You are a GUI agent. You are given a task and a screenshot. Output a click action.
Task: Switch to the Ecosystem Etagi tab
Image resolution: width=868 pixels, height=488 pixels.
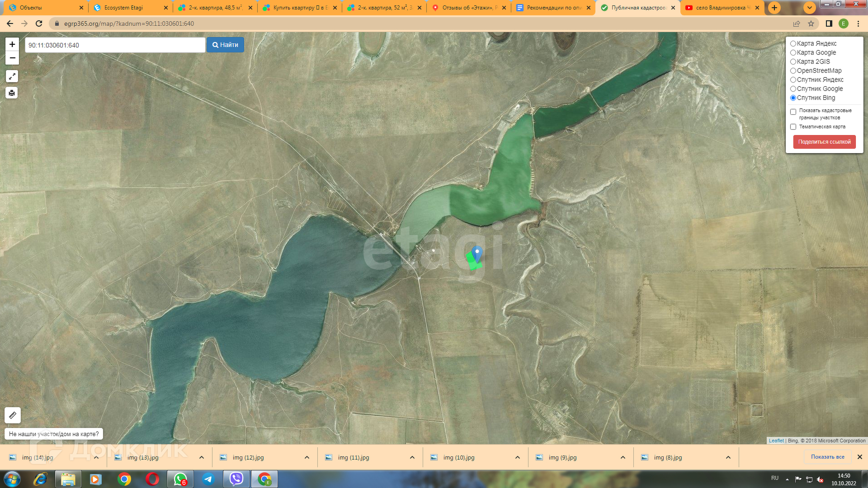coord(123,8)
